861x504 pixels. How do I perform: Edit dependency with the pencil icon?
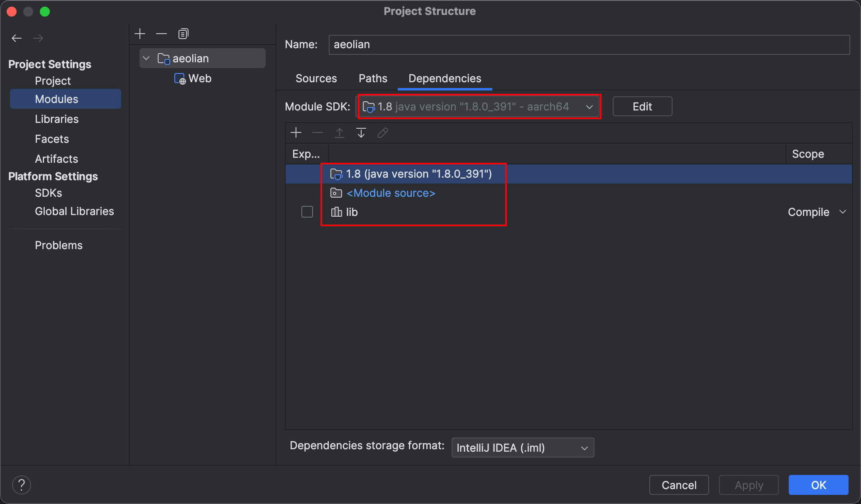pyautogui.click(x=383, y=133)
